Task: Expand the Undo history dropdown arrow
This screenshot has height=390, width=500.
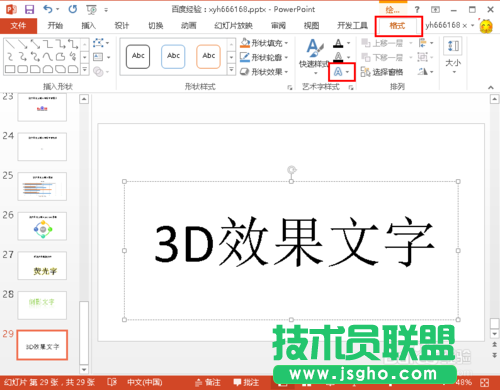Action: click(58, 9)
